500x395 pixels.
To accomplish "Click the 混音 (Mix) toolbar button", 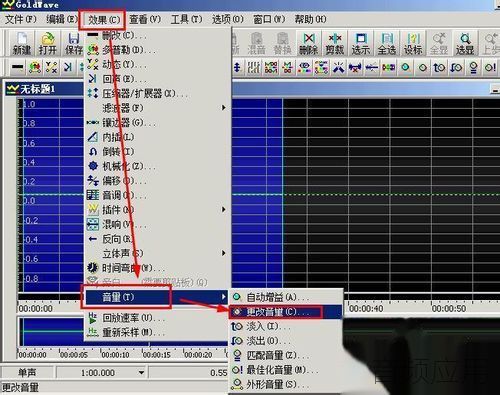I will [256, 44].
